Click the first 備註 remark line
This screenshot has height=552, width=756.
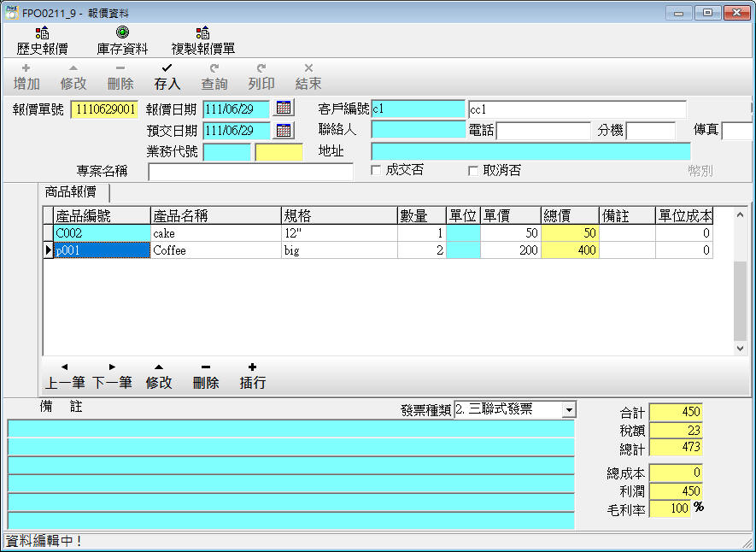[x=291, y=429]
